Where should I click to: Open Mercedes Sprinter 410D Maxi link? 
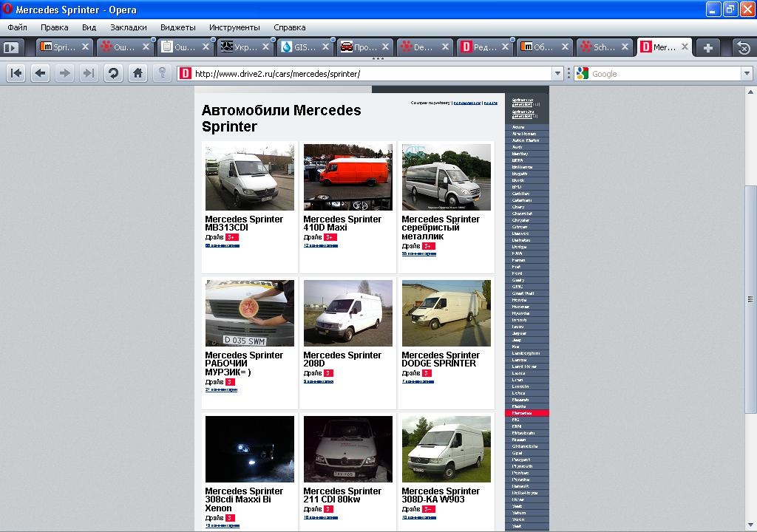[x=342, y=223]
